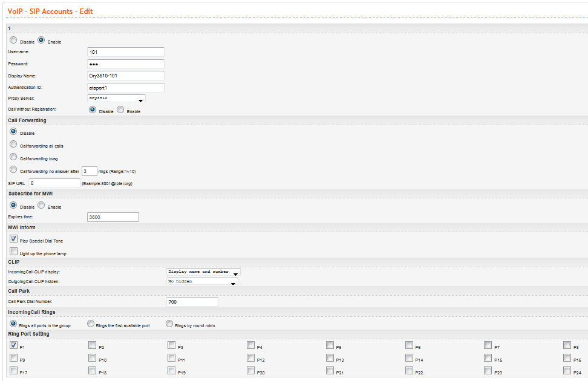
Task: Tick the P24 port checkbox
Action: click(567, 371)
